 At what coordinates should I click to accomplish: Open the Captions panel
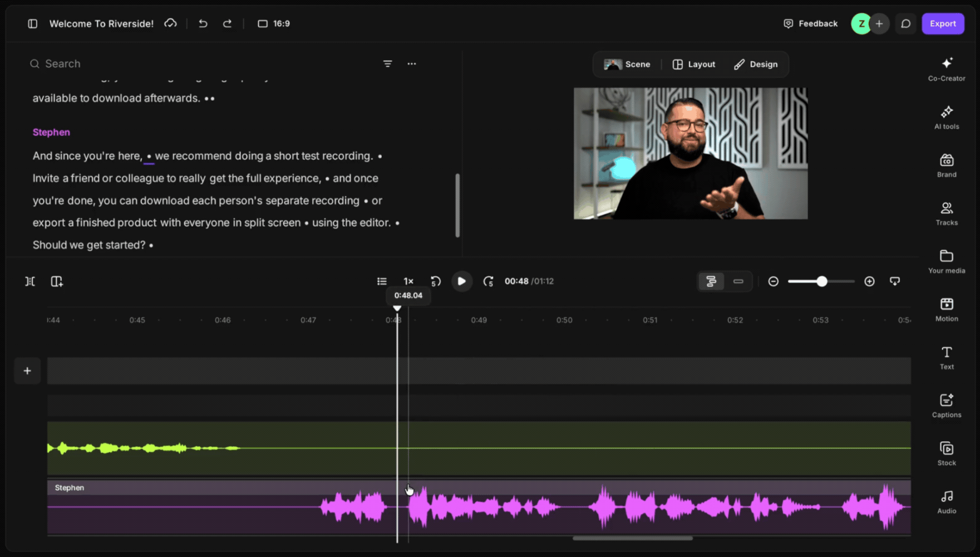point(947,405)
